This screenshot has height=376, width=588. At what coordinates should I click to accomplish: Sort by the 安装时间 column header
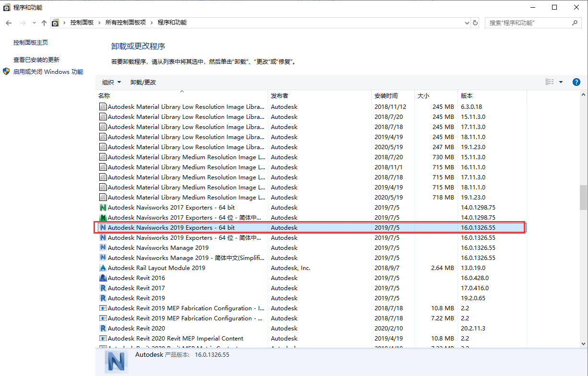tap(393, 95)
